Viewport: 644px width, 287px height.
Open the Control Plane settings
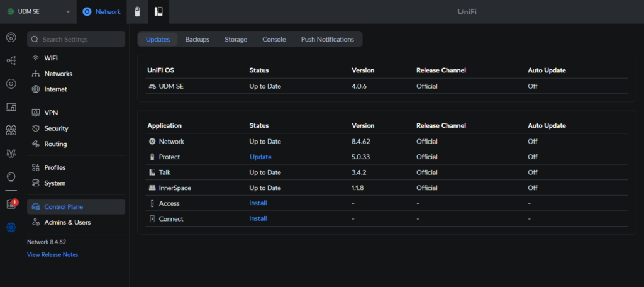click(76, 207)
